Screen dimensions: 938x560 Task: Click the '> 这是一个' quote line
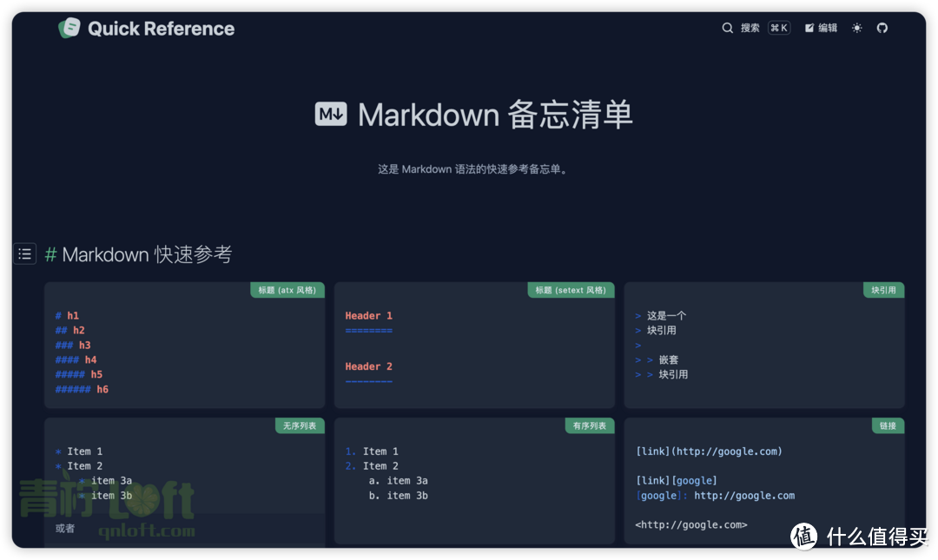[660, 315]
